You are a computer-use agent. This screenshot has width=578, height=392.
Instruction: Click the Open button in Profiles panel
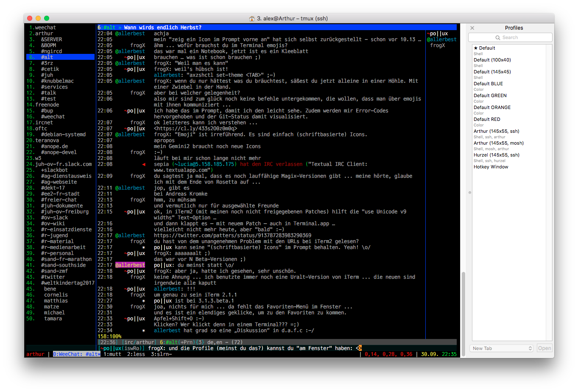pyautogui.click(x=544, y=348)
